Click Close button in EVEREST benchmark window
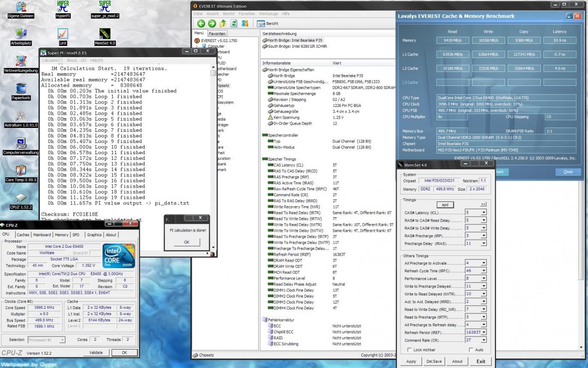 (568, 172)
